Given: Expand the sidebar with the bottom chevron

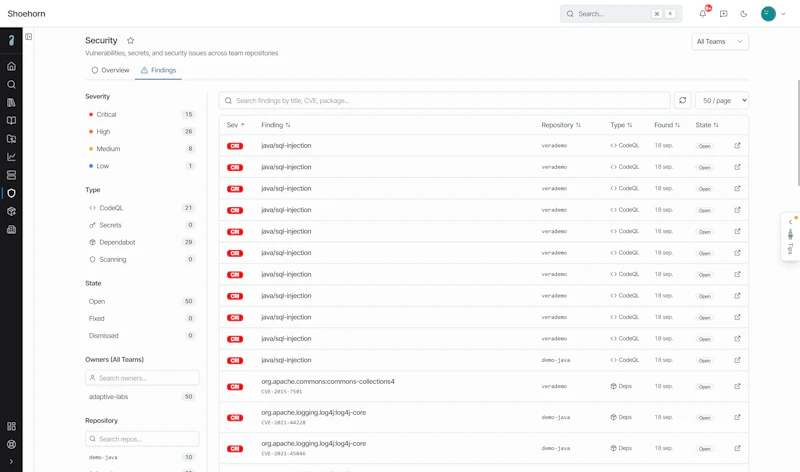Looking at the screenshot, I should (x=11, y=462).
